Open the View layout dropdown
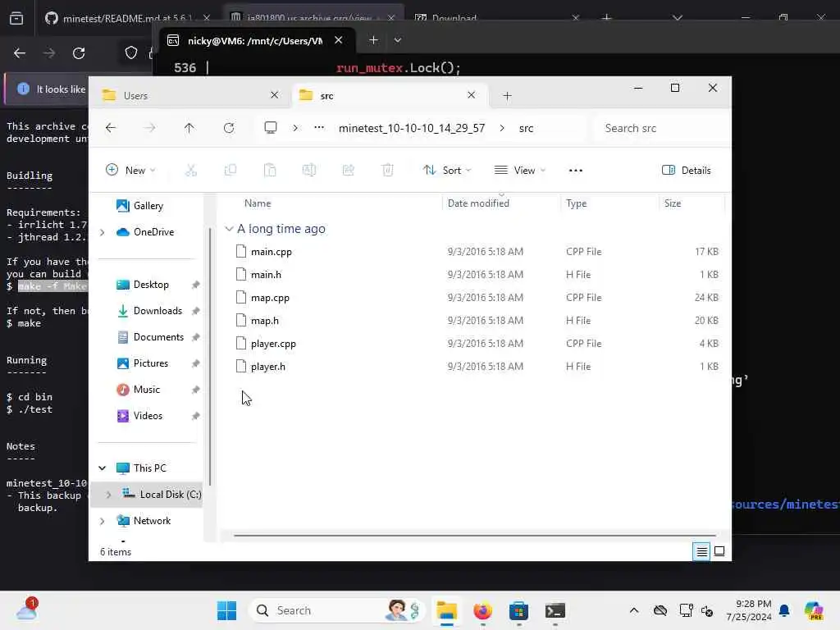Screen dimensions: 840x630 click(519, 171)
